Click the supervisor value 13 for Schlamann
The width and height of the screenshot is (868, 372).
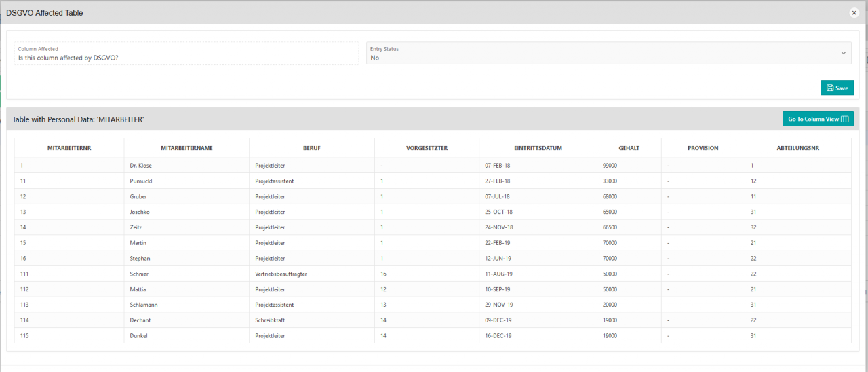pos(383,305)
